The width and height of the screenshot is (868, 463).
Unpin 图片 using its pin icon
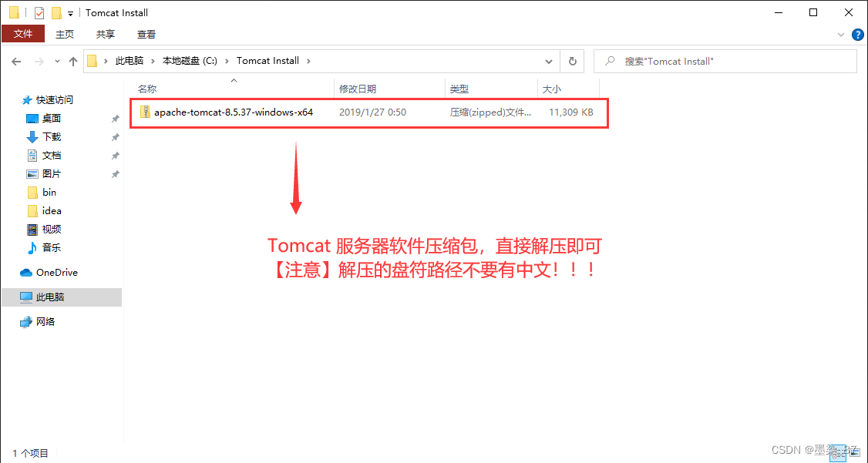115,174
